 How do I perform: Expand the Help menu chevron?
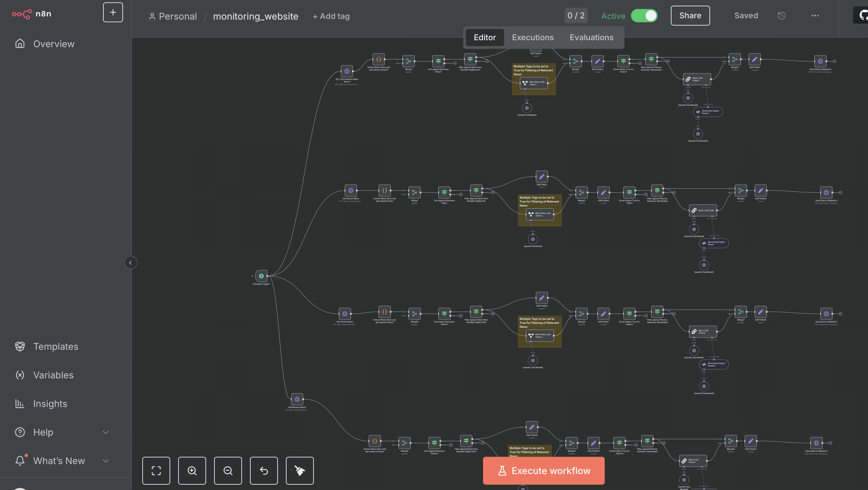[106, 433]
